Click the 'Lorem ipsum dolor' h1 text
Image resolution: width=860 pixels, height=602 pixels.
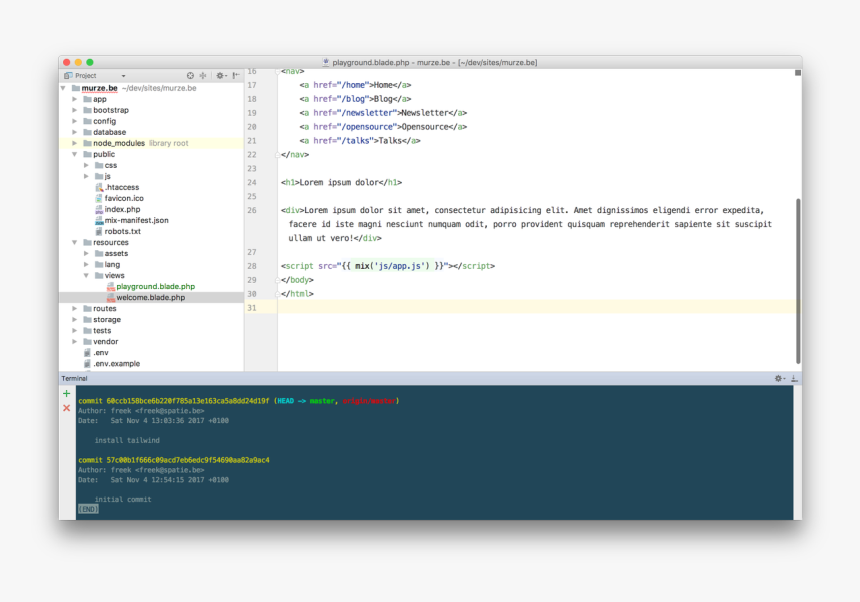339,183
